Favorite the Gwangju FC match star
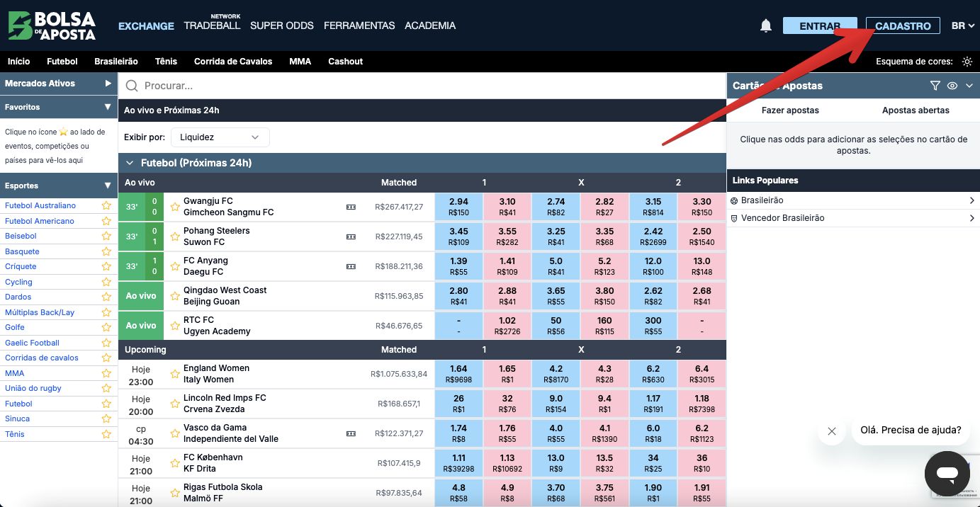The height and width of the screenshot is (507, 980). [175, 207]
